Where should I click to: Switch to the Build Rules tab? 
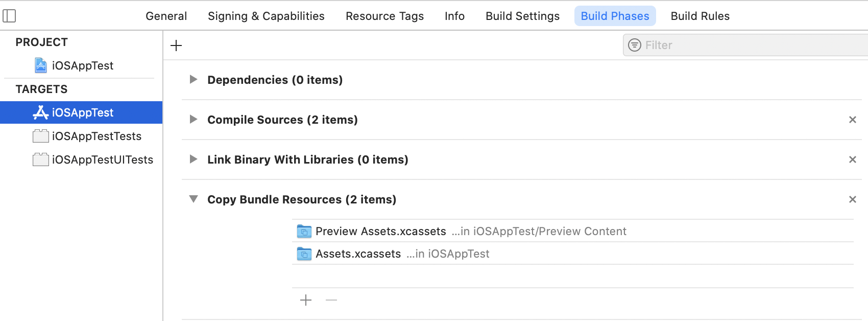[700, 16]
